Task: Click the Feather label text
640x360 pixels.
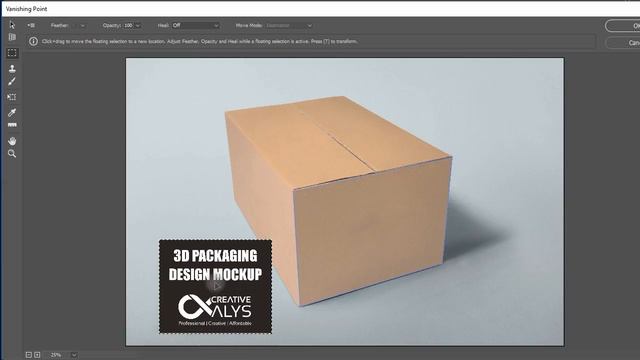Action: (x=60, y=25)
